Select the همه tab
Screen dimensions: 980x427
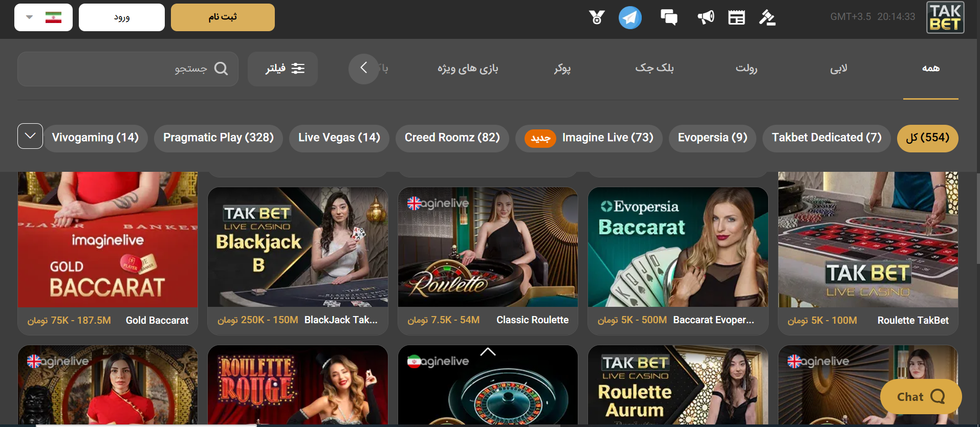[x=931, y=69]
